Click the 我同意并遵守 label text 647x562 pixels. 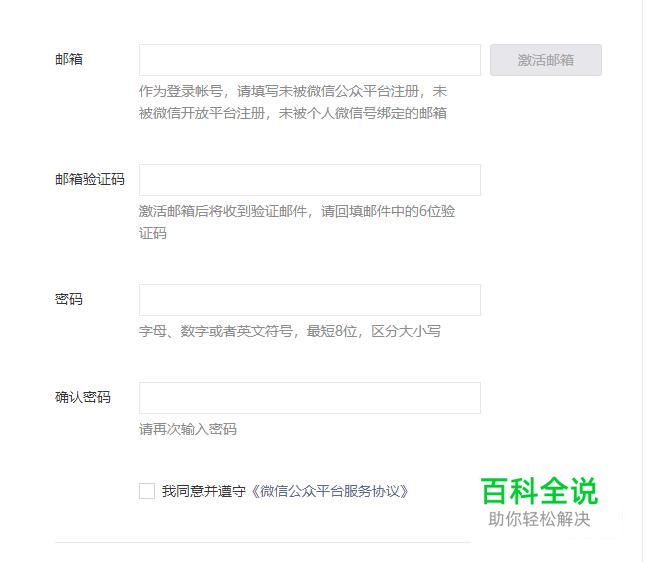[x=204, y=491]
